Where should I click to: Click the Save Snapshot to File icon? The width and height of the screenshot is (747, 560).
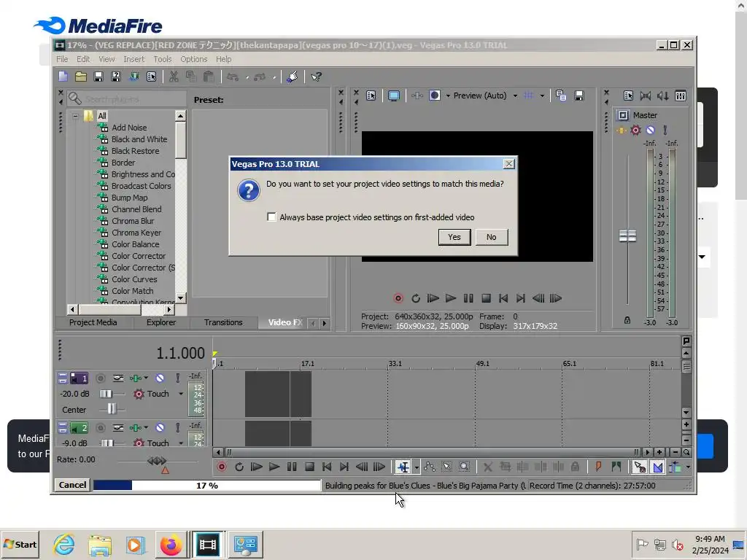(x=578, y=96)
